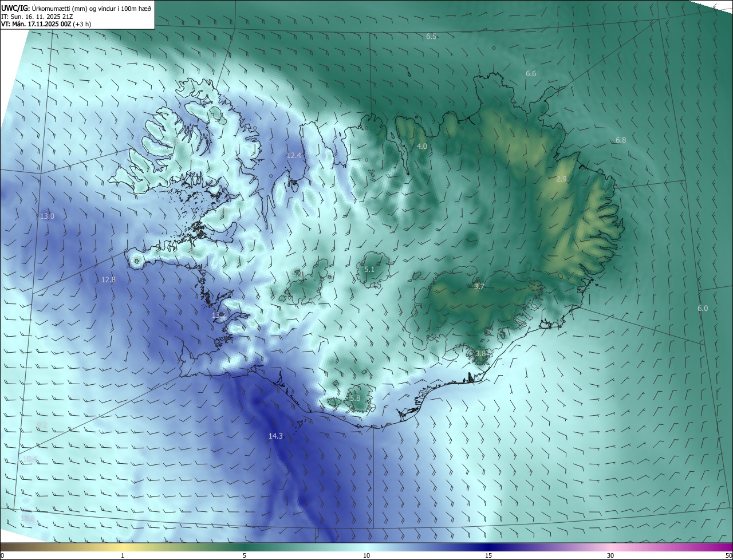Click the 12.4 value label on the map

coord(294,156)
